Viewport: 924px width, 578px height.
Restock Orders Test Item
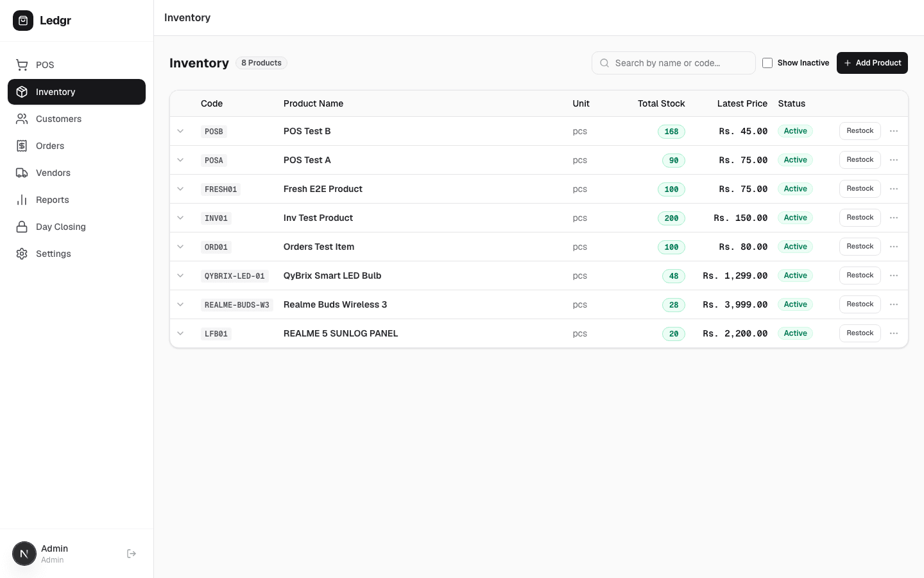[x=860, y=247]
